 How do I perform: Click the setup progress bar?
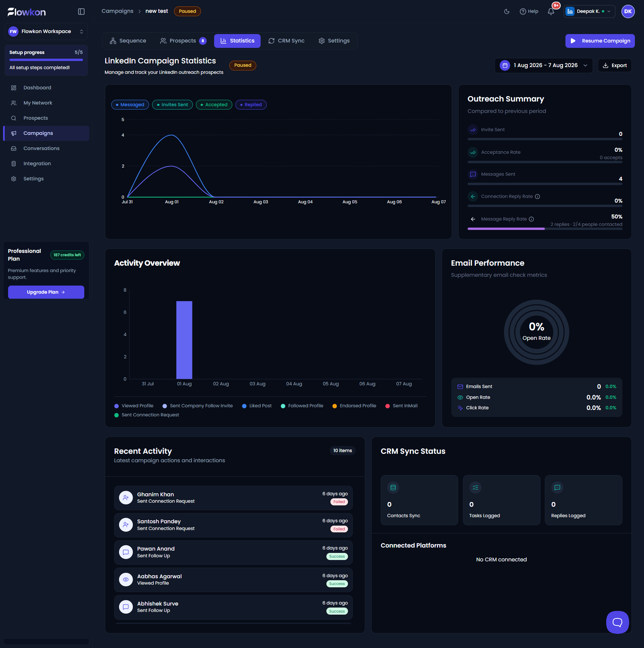(x=46, y=60)
